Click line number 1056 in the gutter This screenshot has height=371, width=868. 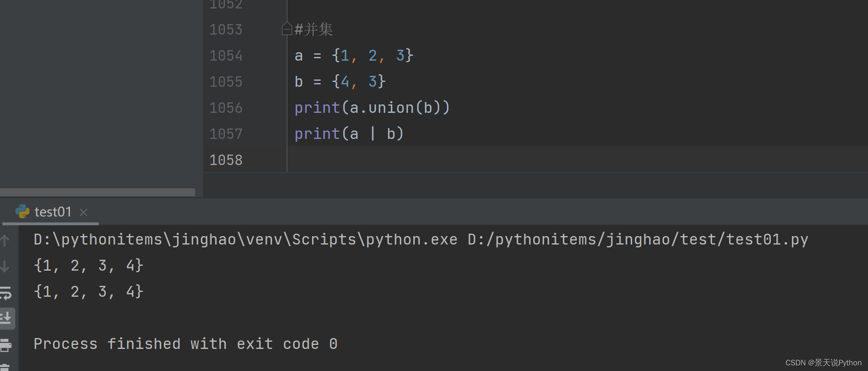(x=226, y=108)
